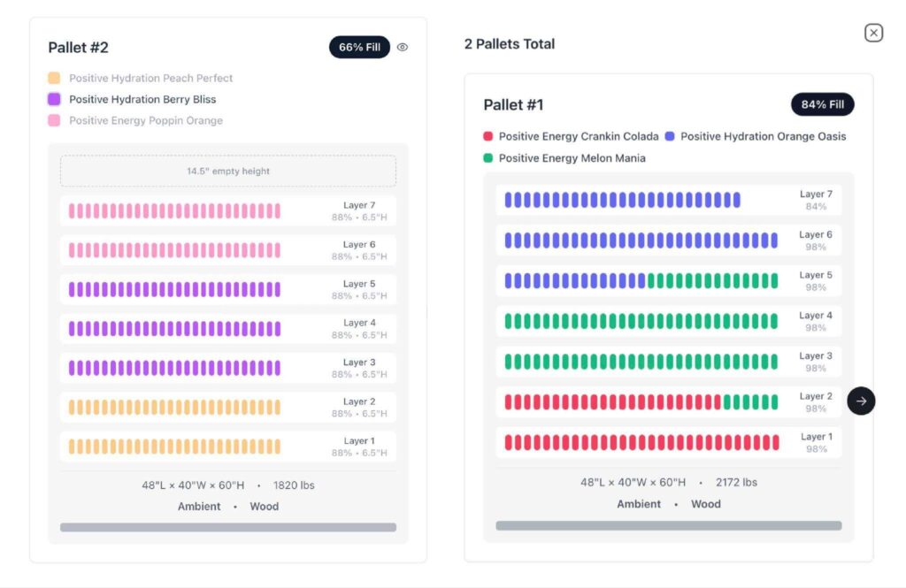Click red dot for Positive Energy Crankin Colada

coord(488,136)
